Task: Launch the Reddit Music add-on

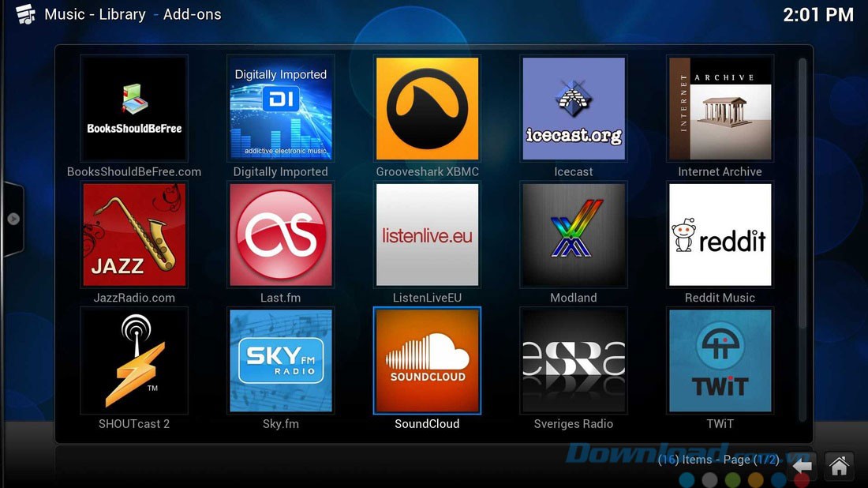Action: click(x=720, y=235)
